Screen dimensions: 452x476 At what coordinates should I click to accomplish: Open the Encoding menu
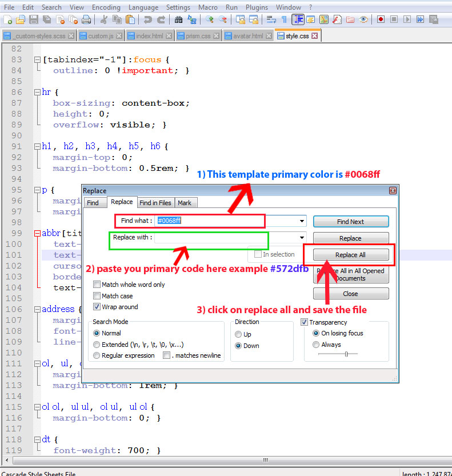point(106,7)
